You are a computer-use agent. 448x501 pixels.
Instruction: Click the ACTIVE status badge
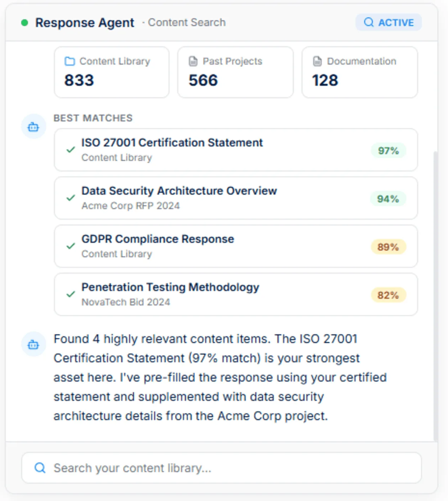(389, 22)
